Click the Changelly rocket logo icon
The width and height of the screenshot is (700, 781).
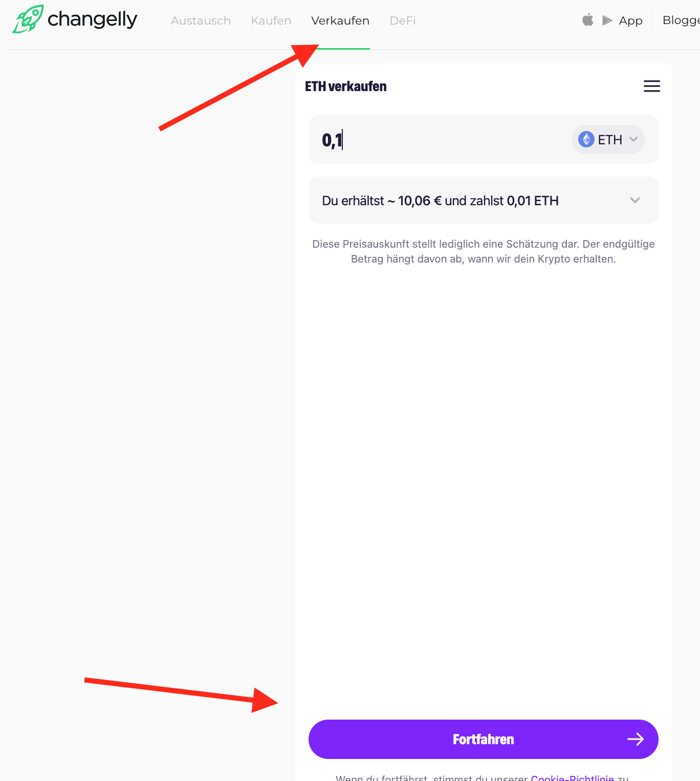[x=28, y=19]
